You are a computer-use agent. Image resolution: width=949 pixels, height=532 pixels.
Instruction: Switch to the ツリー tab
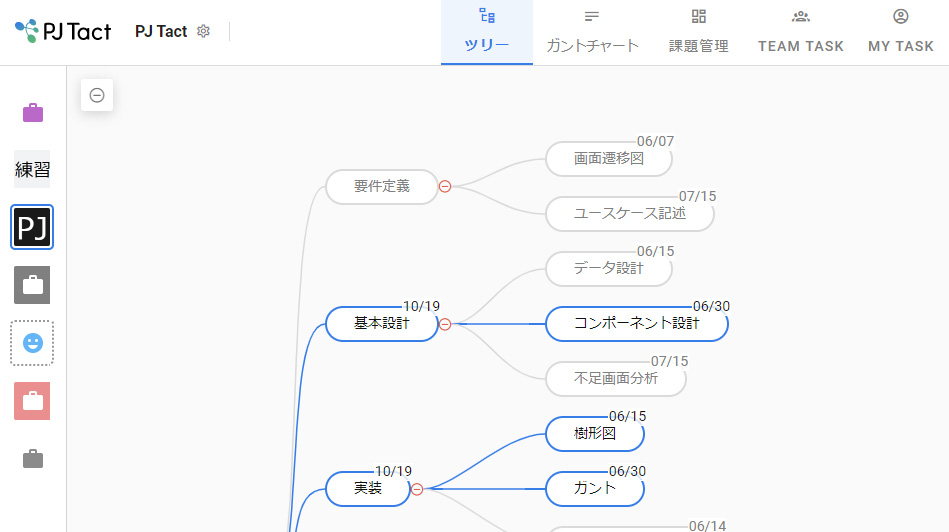point(487,32)
